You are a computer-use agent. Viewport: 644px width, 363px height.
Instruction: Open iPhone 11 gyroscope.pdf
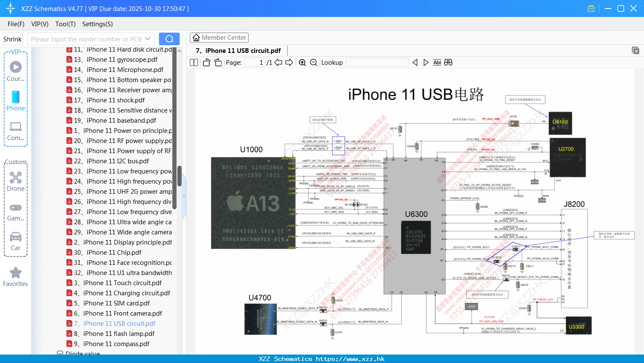coord(112,60)
